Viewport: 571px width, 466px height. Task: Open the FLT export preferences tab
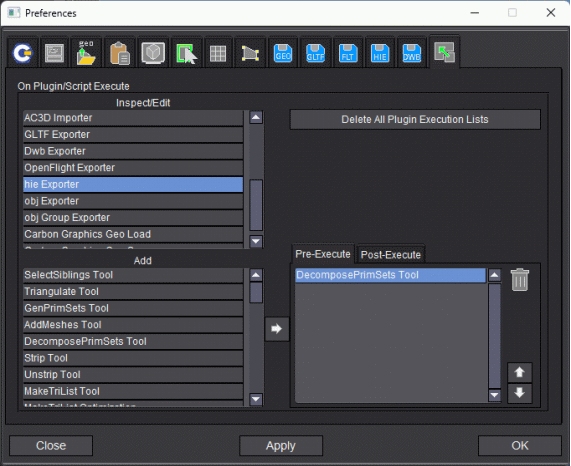click(348, 54)
